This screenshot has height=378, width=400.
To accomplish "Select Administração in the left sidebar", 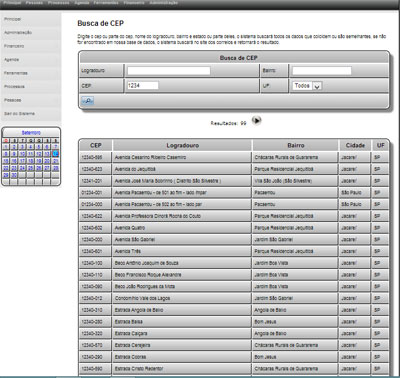I will pos(31,33).
